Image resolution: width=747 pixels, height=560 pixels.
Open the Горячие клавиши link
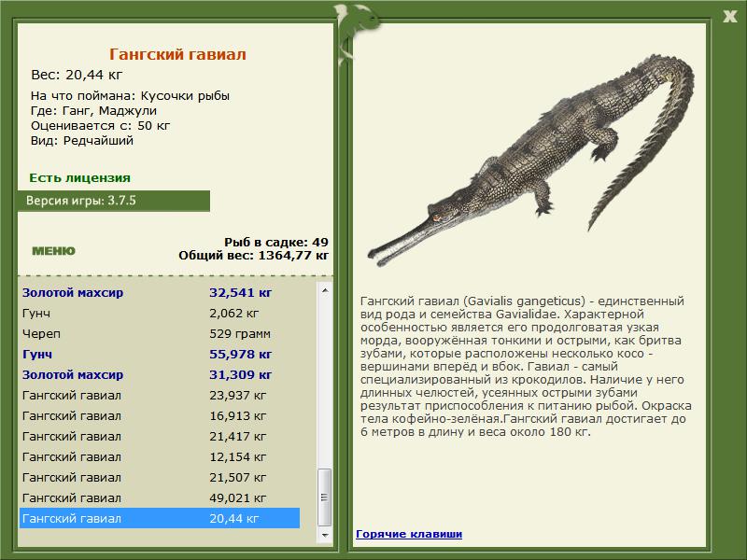pyautogui.click(x=409, y=534)
